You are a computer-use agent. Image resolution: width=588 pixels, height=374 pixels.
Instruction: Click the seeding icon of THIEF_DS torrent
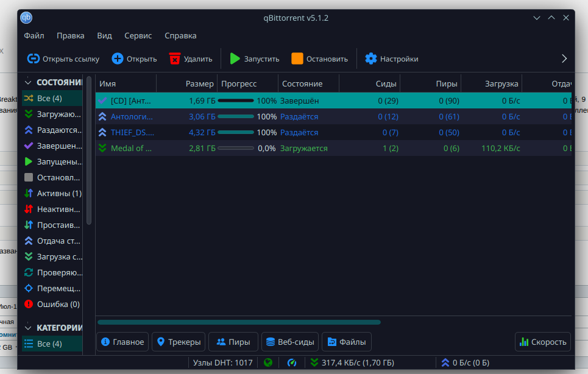[102, 132]
